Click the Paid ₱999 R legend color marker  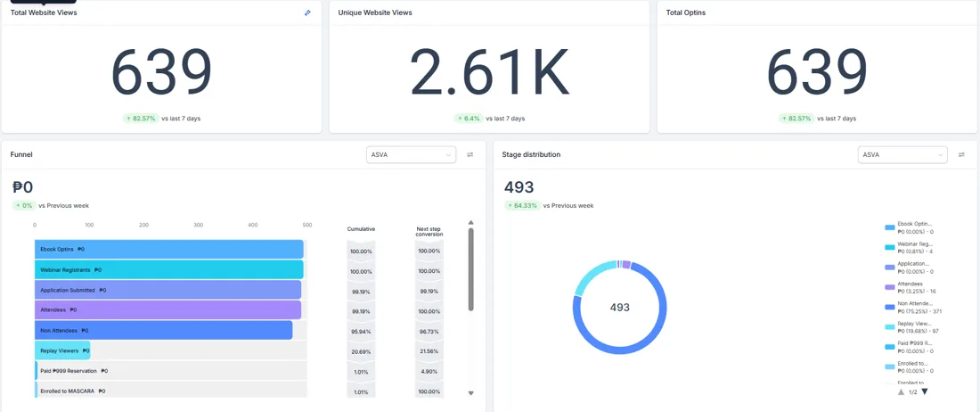[890, 347]
